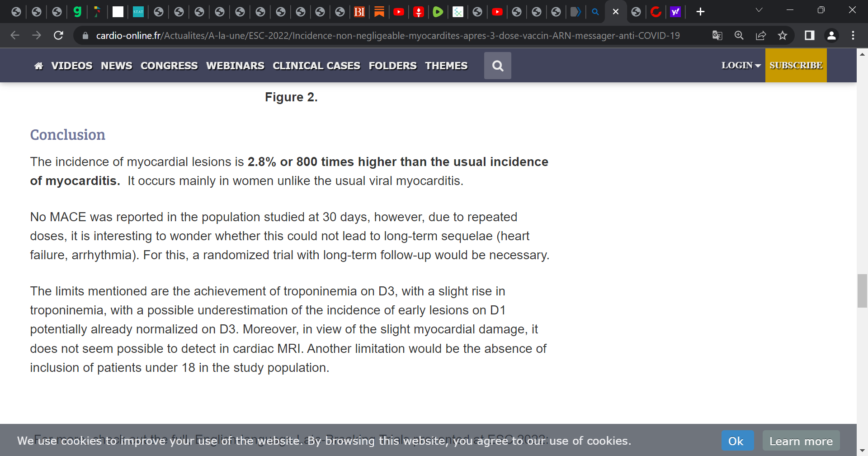Minimize the browser window

pos(790,10)
